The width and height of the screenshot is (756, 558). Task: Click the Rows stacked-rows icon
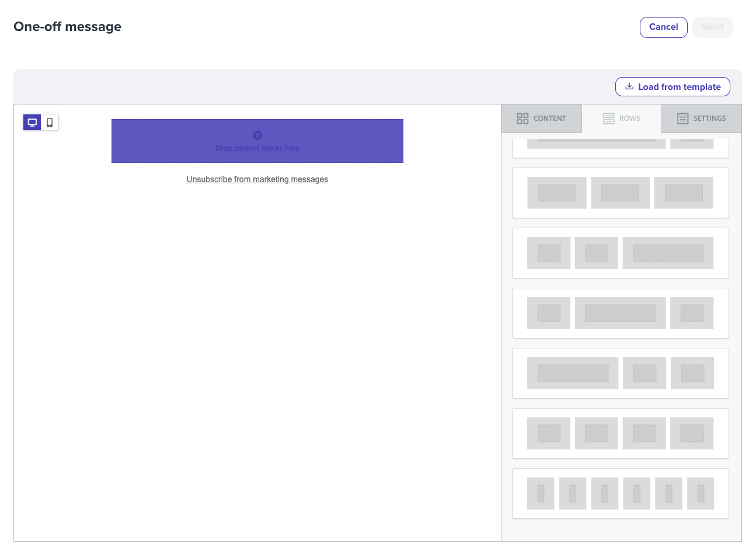(608, 118)
